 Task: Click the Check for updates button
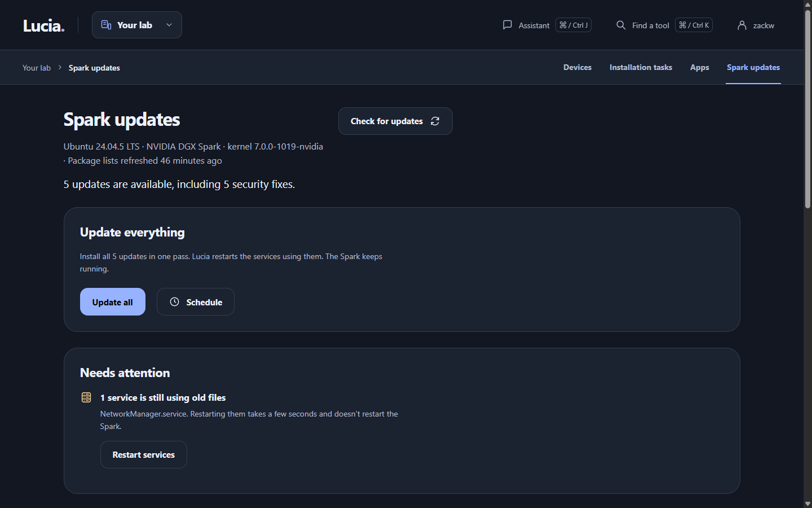click(395, 121)
